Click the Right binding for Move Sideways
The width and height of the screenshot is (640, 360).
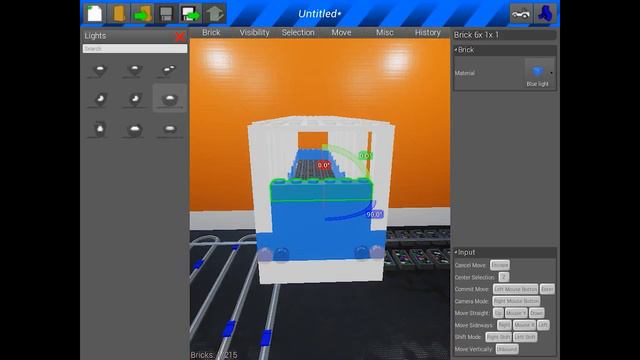[x=504, y=325]
